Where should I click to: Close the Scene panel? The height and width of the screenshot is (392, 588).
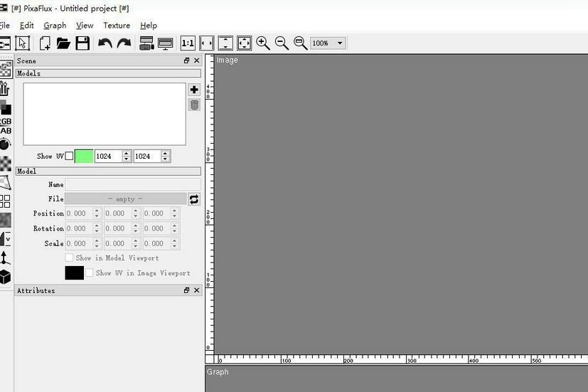click(x=196, y=60)
